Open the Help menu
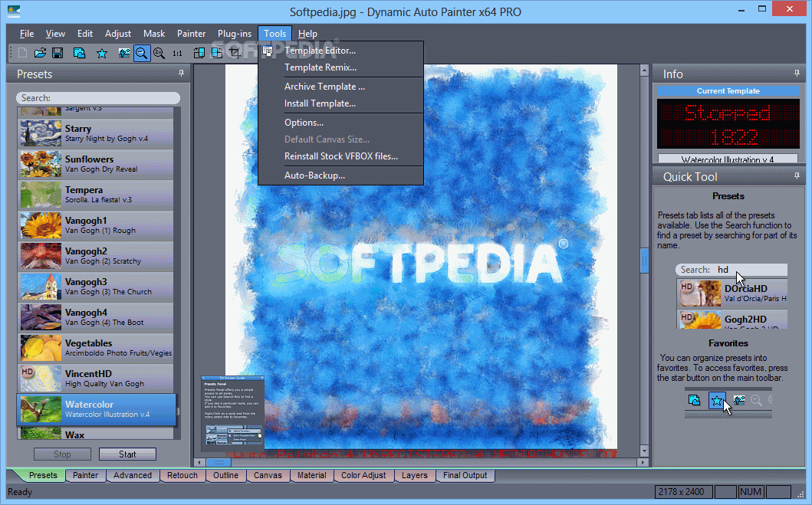This screenshot has width=812, height=505. coord(307,34)
